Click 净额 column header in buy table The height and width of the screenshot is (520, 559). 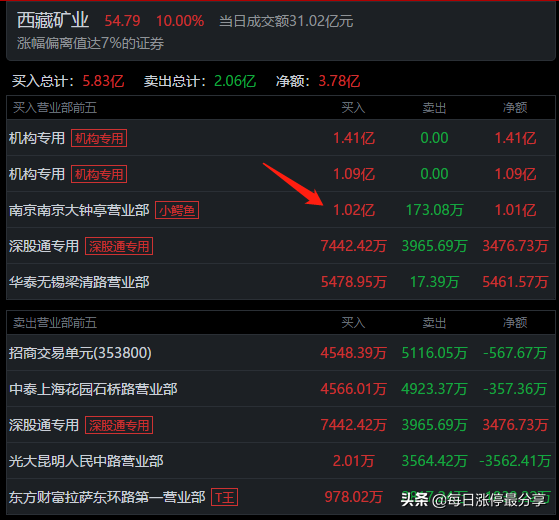[x=515, y=108]
